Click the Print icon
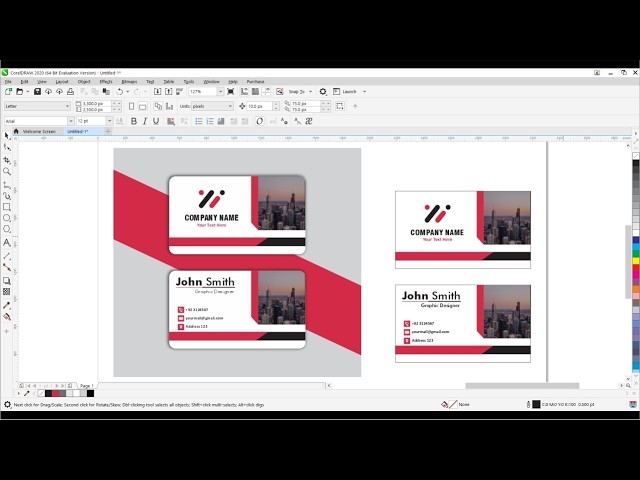This screenshot has height=480, width=640. [x=70, y=91]
